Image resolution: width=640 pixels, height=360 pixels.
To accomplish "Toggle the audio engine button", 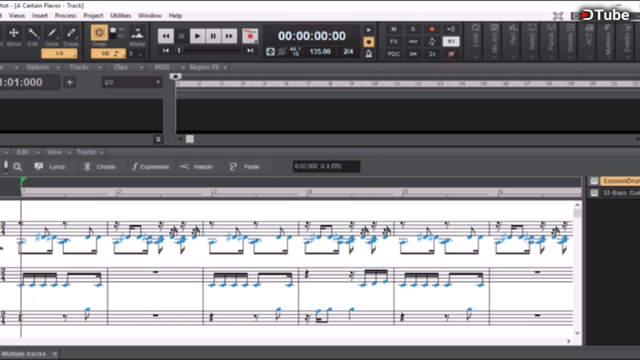I will (x=270, y=52).
